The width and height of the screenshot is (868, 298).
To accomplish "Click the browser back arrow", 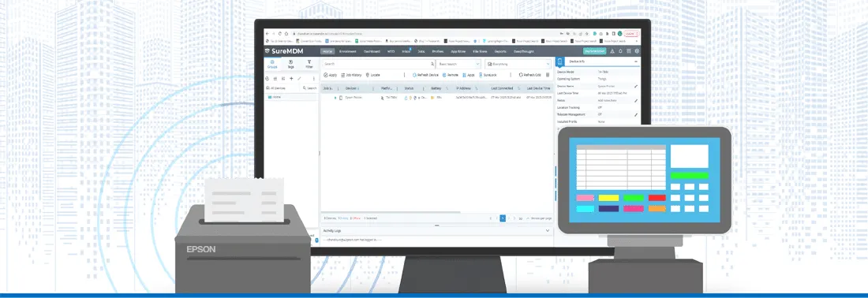I will click(267, 34).
